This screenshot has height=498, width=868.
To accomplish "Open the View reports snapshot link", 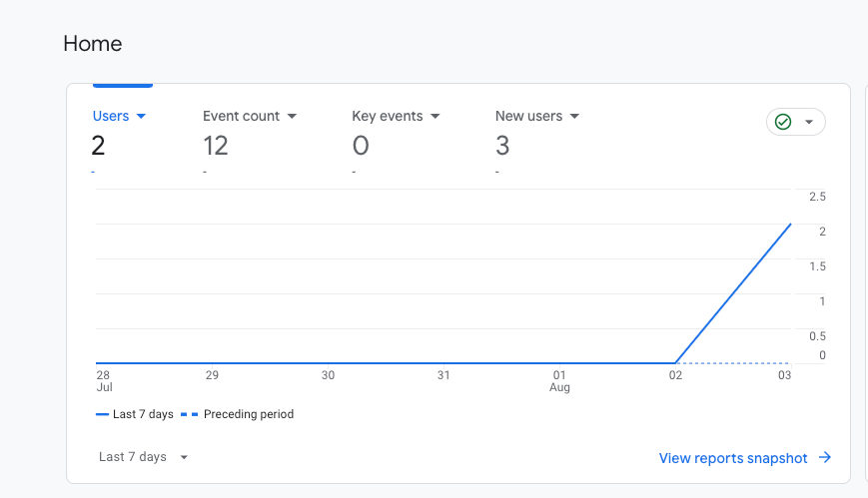I will [x=733, y=458].
